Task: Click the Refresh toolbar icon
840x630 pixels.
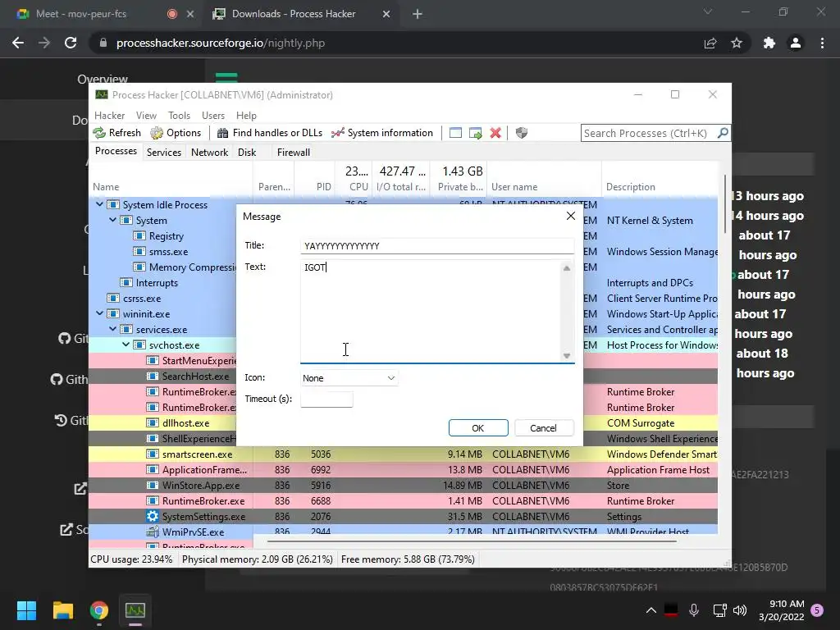Action: tap(99, 133)
